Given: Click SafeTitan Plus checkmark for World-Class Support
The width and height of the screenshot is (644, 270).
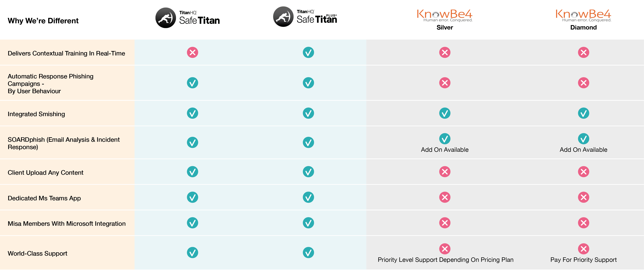Looking at the screenshot, I should pyautogui.click(x=308, y=253).
